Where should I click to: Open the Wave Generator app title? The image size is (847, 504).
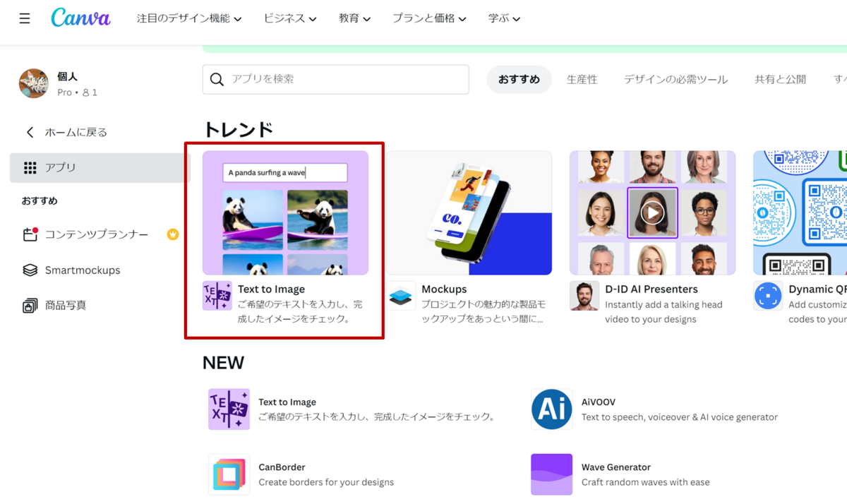tap(616, 467)
